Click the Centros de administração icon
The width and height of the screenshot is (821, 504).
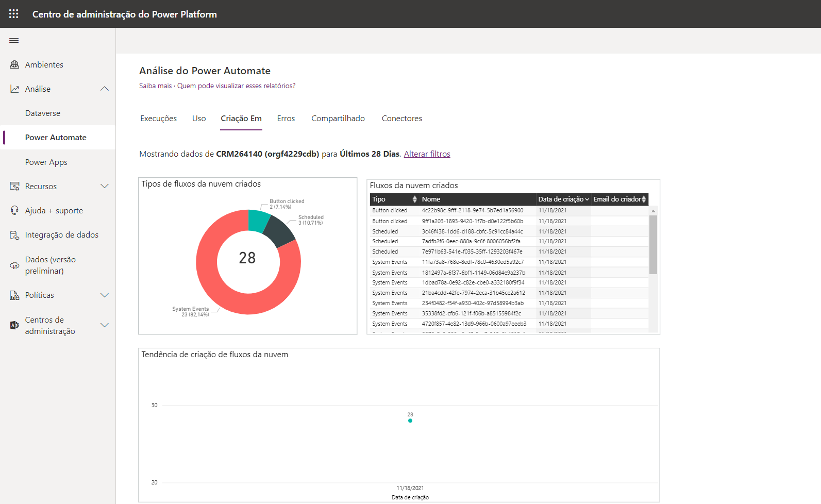point(14,325)
